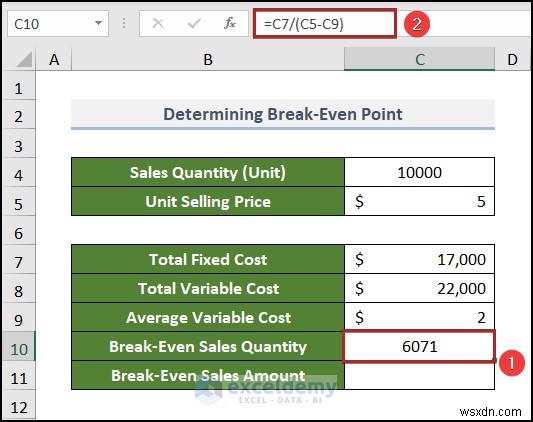This screenshot has height=422, width=533.
Task: Select column D header
Action: (x=513, y=59)
